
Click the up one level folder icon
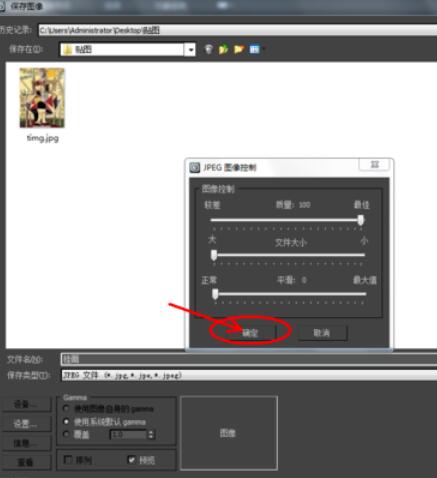[x=223, y=49]
